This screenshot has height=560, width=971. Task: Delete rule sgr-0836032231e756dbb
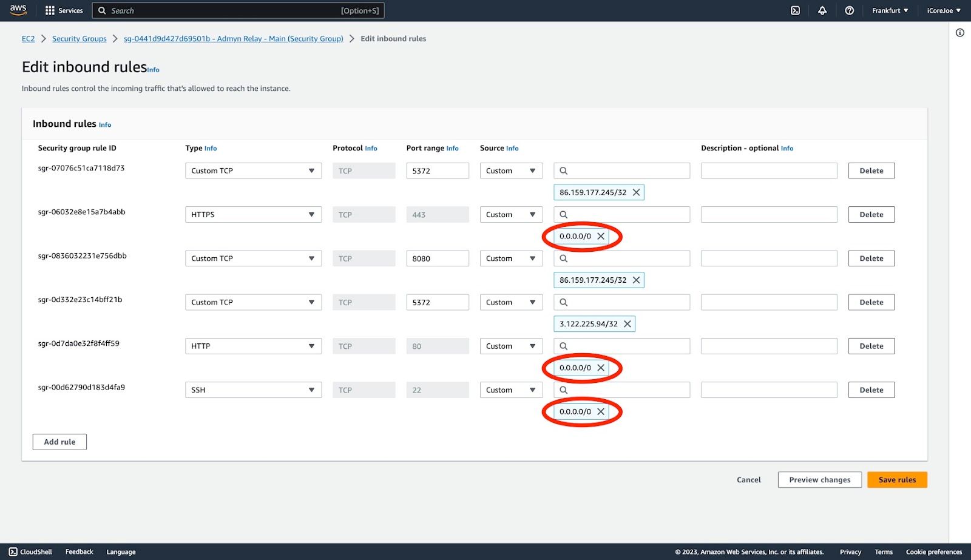871,258
